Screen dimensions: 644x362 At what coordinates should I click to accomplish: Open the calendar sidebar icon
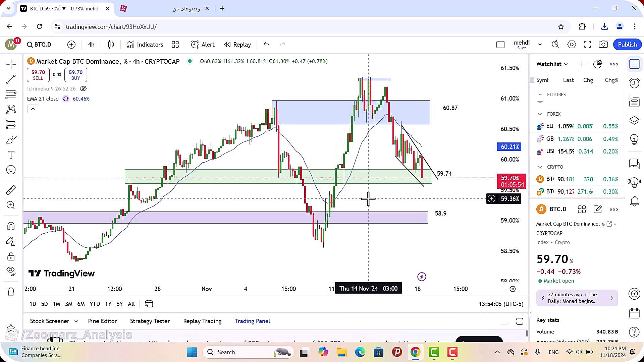pos(634,313)
